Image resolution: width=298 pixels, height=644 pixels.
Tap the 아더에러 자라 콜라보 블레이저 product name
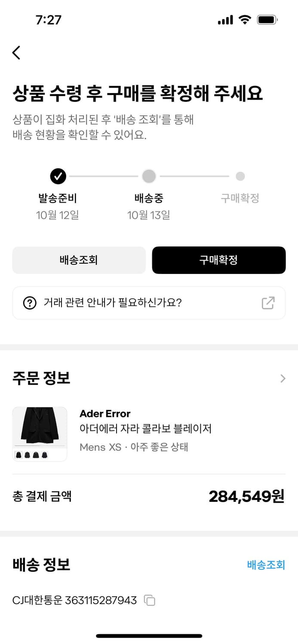pos(145,428)
